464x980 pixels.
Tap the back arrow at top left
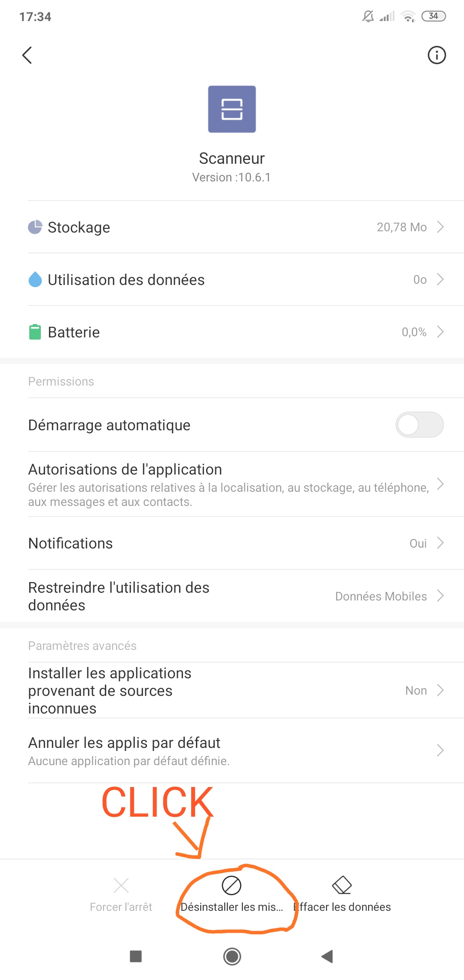coord(27,55)
